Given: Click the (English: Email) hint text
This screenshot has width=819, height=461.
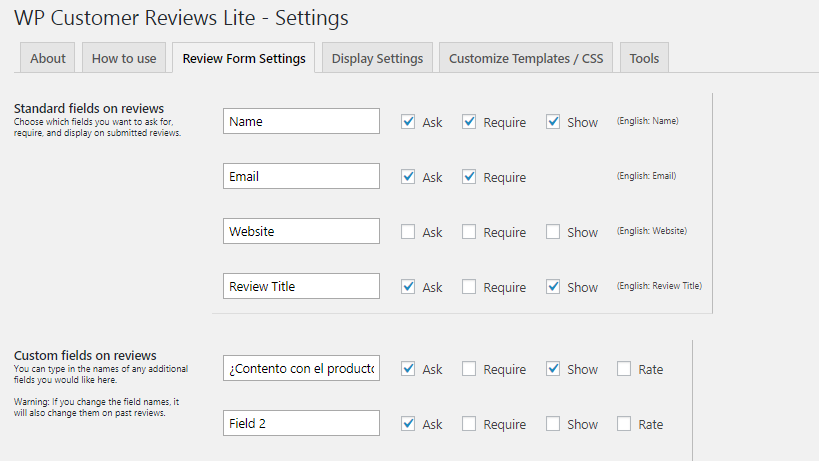Looking at the screenshot, I should 646,176.
